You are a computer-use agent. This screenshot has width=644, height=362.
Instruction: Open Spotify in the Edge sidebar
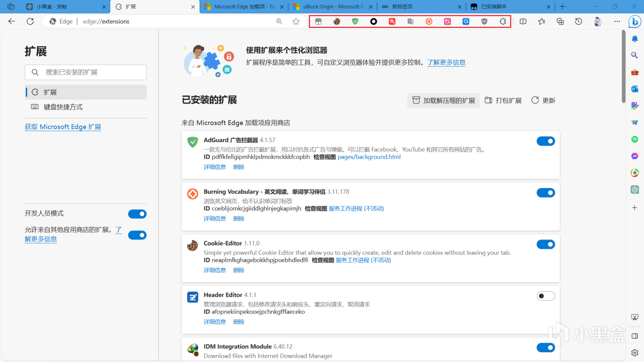[635, 139]
